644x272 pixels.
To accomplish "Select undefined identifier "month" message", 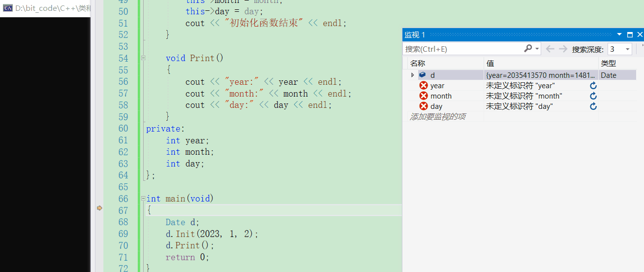I will [523, 96].
